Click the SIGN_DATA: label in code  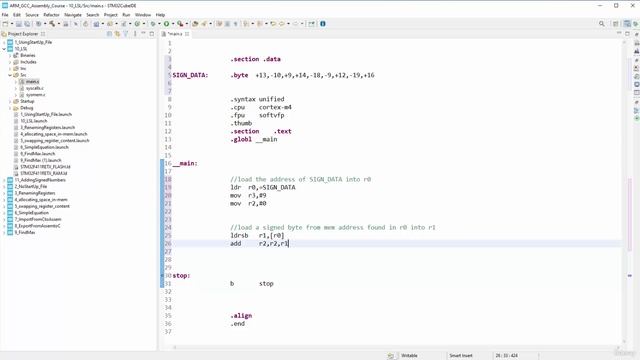pos(190,75)
